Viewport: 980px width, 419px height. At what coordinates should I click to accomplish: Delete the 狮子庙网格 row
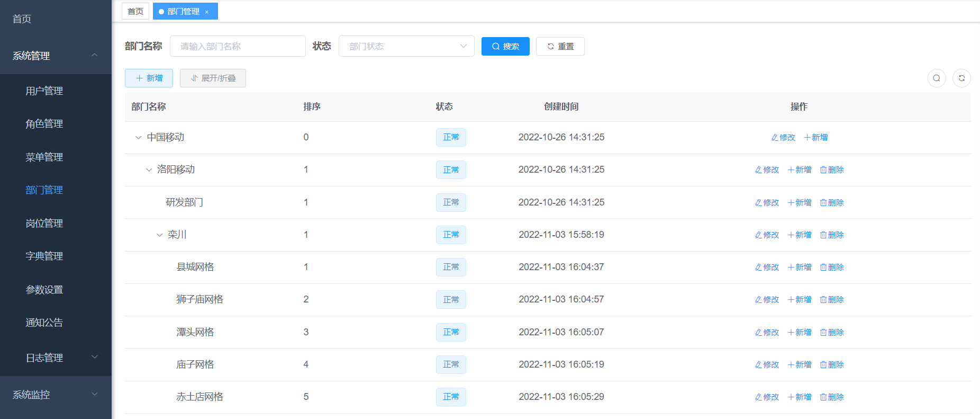(832, 299)
